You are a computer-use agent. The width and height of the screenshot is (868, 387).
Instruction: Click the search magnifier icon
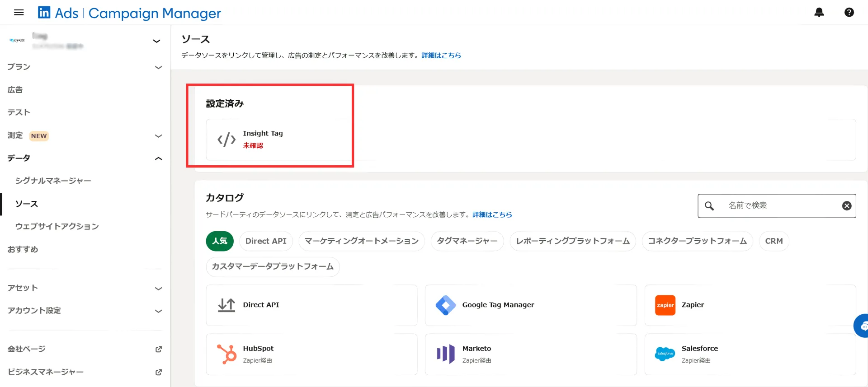coord(709,206)
